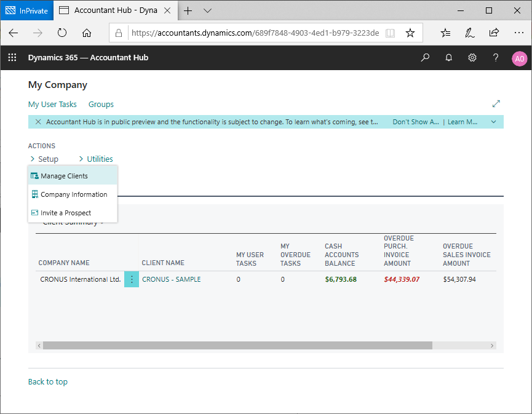Collapse the Setup actions menu
Viewport: 532px width, 414px height.
point(44,159)
